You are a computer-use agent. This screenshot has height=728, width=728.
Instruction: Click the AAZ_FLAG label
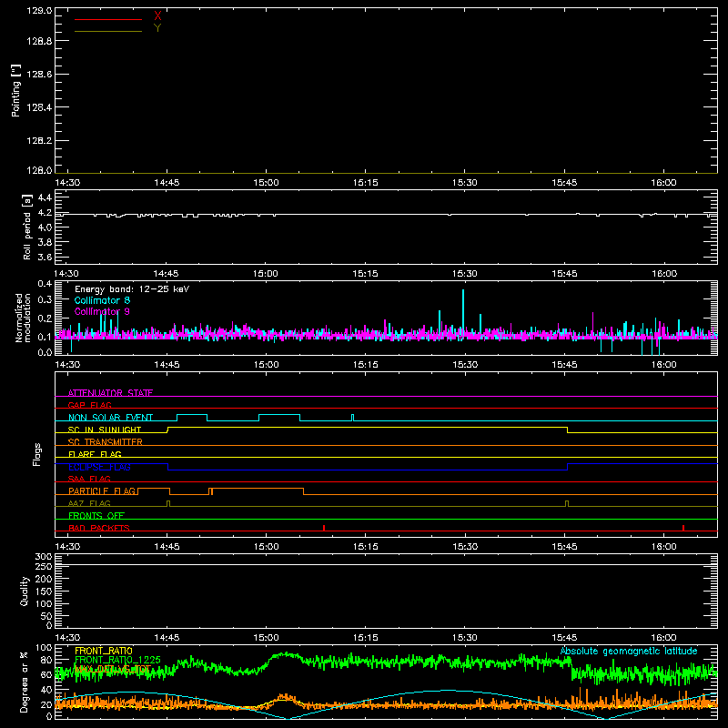click(x=89, y=503)
